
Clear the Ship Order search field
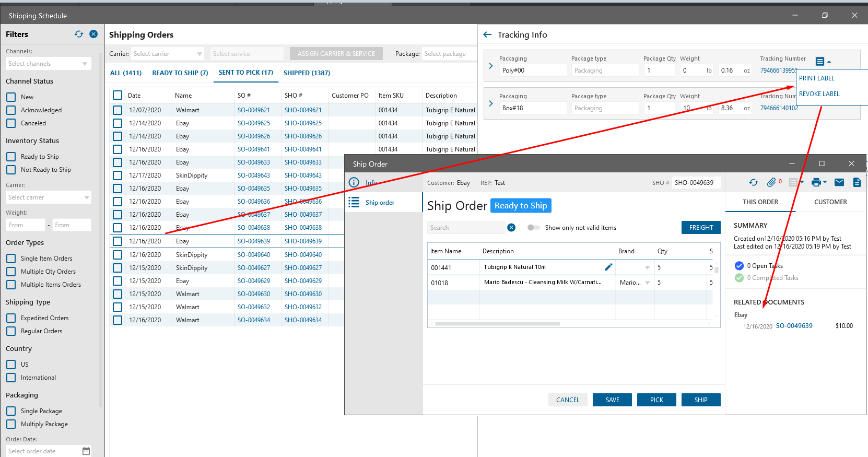(x=511, y=227)
